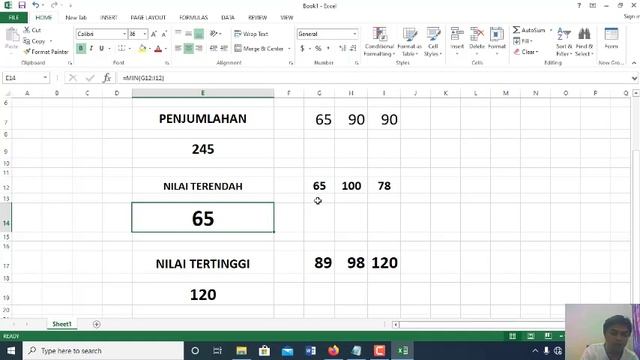Toggle Wrap Text

click(251, 34)
